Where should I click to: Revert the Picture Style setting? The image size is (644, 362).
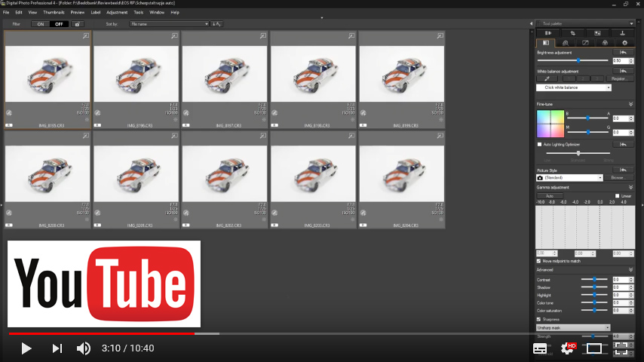pyautogui.click(x=623, y=170)
